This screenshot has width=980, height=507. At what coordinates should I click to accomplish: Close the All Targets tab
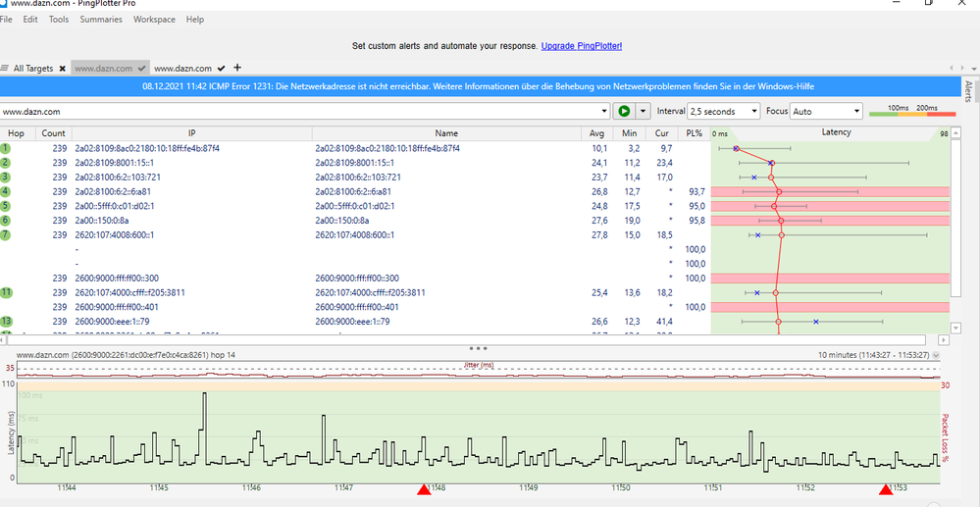tap(62, 69)
